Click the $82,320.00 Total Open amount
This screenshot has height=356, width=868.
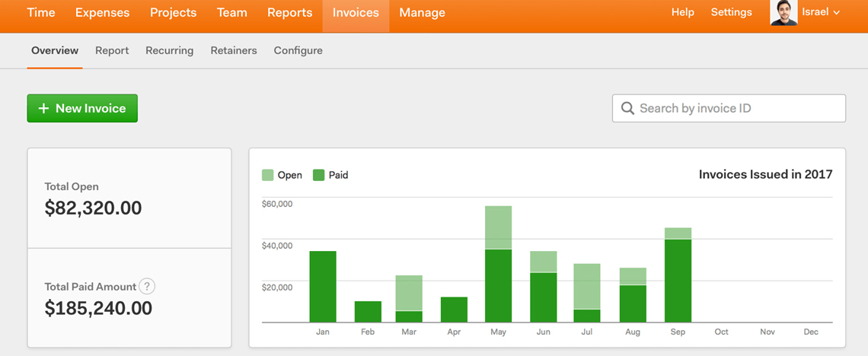coord(93,208)
